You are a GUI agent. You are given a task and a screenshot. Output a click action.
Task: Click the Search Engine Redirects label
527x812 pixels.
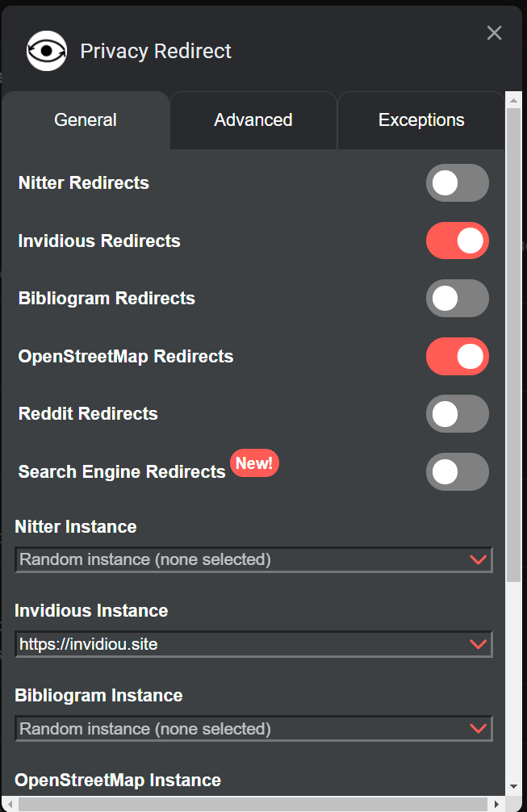click(x=122, y=471)
